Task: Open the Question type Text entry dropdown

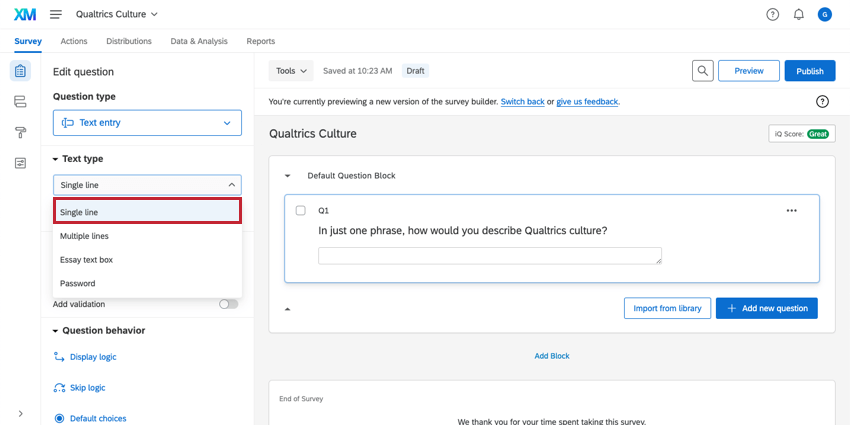Action: point(147,123)
